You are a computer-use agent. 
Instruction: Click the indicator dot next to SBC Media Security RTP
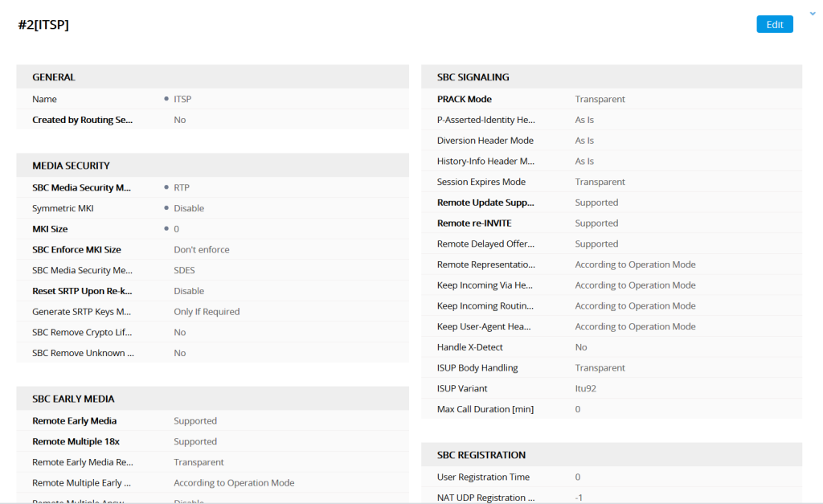168,187
